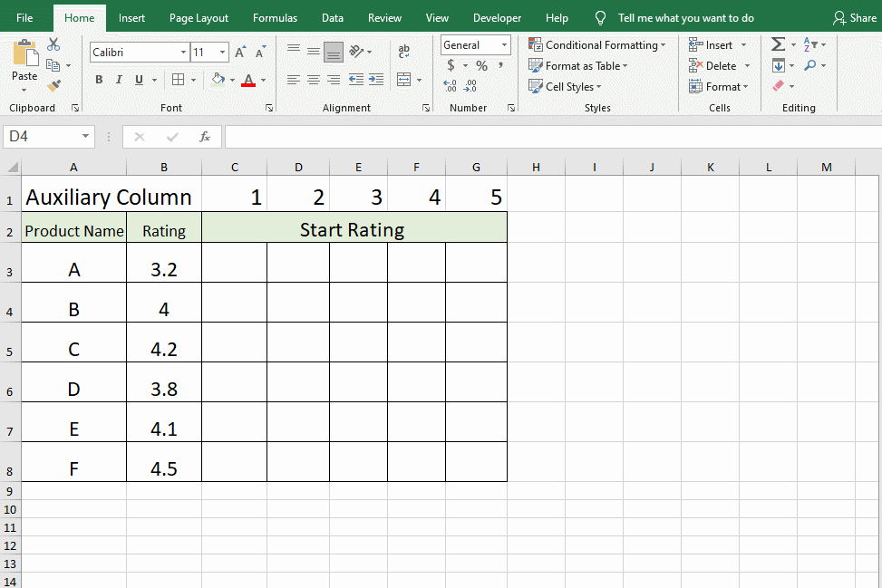The image size is (882, 588).
Task: Click Increase Decimal icon
Action: (450, 86)
